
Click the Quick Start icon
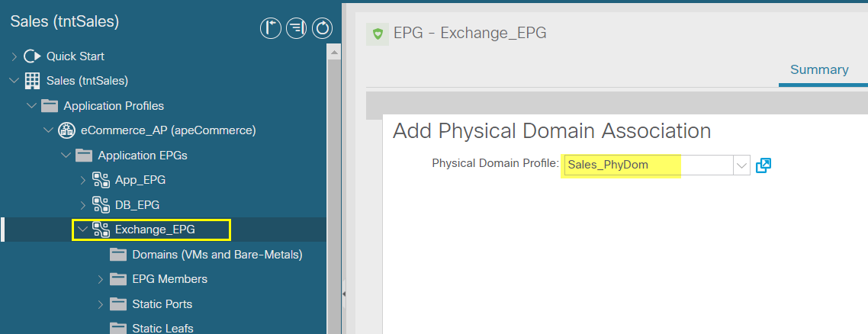(x=33, y=56)
